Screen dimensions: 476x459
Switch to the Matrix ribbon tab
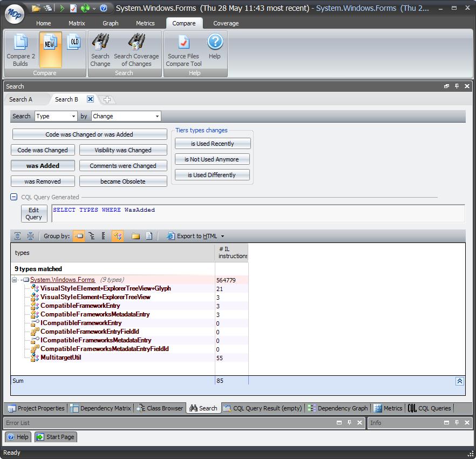point(77,23)
